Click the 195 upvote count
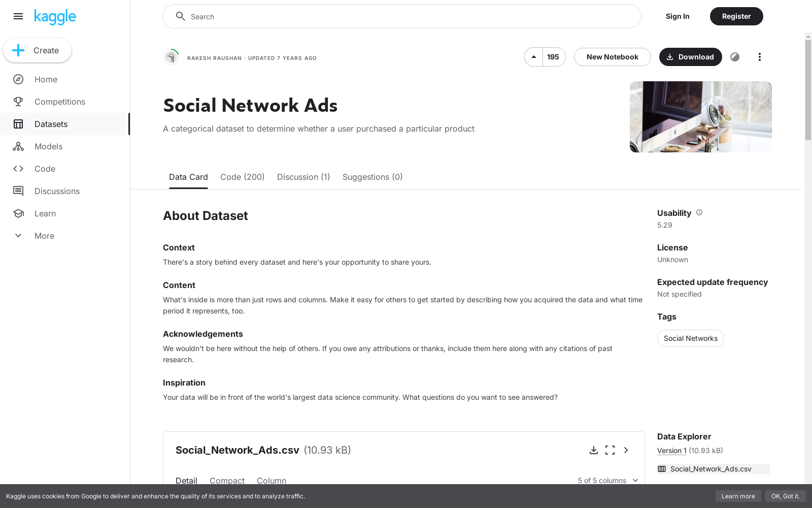This screenshot has height=508, width=812. pyautogui.click(x=554, y=57)
